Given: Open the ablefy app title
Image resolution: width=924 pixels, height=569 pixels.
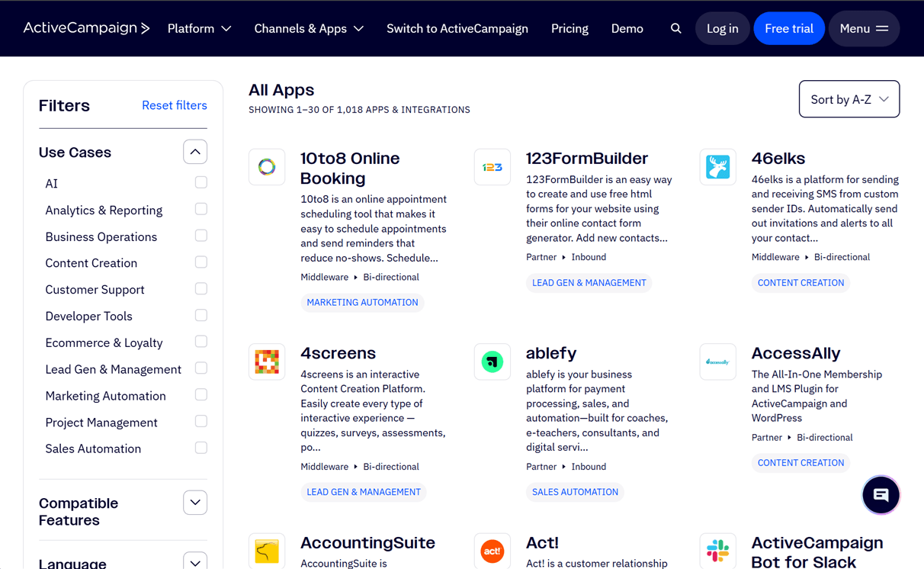Looking at the screenshot, I should point(551,353).
